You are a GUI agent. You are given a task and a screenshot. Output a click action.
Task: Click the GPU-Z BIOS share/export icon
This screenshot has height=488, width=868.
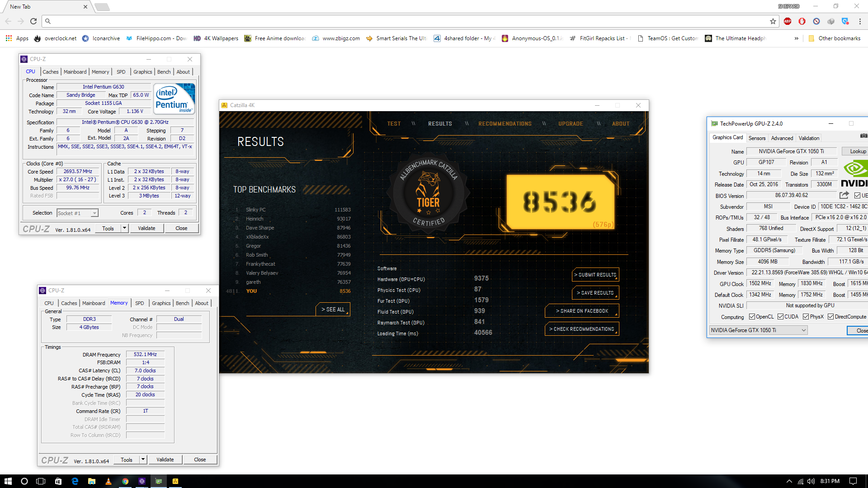pos(844,195)
